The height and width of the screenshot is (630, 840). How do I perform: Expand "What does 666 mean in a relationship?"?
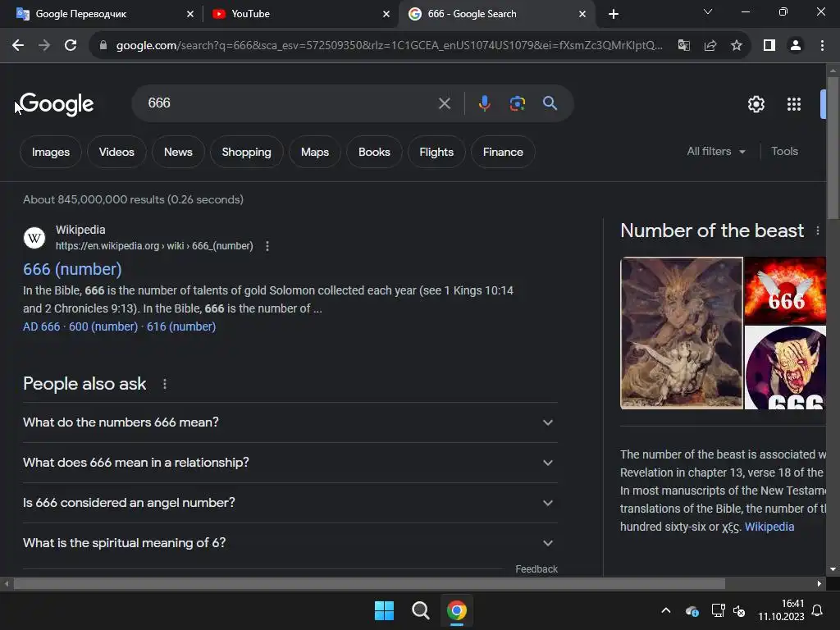click(x=290, y=463)
